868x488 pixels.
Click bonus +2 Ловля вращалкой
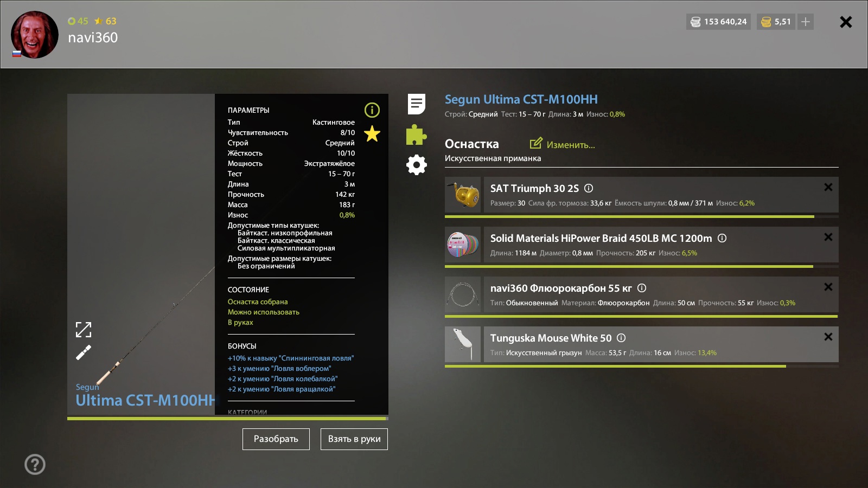pyautogui.click(x=282, y=389)
